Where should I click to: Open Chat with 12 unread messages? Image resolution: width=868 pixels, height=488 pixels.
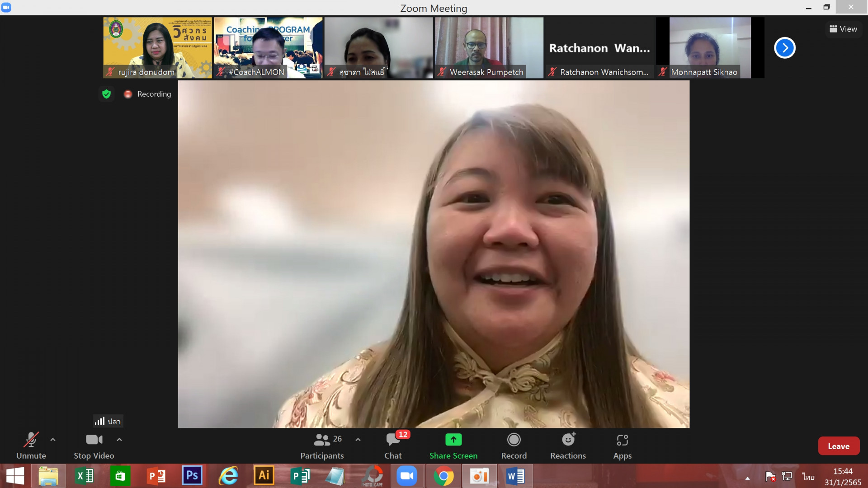tap(393, 446)
